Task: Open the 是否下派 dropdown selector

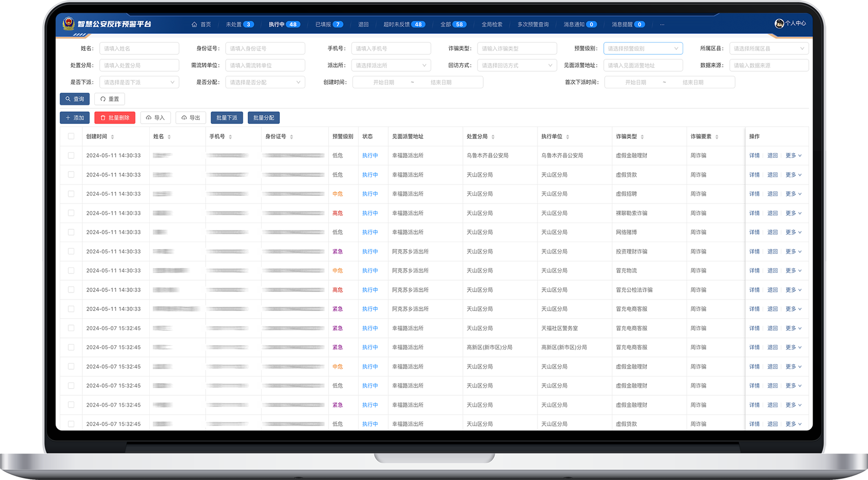Action: tap(139, 82)
